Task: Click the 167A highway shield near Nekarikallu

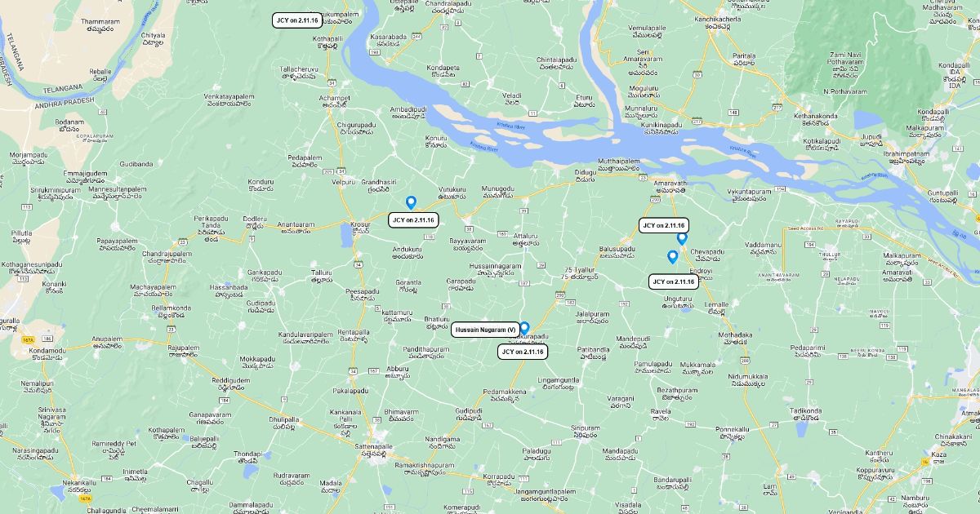Action: [85, 497]
